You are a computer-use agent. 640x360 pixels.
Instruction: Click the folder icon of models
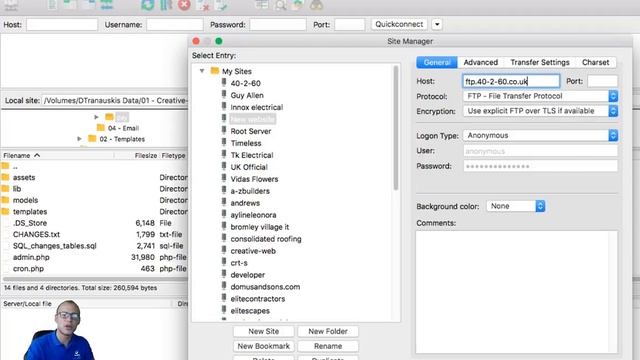tap(5, 200)
